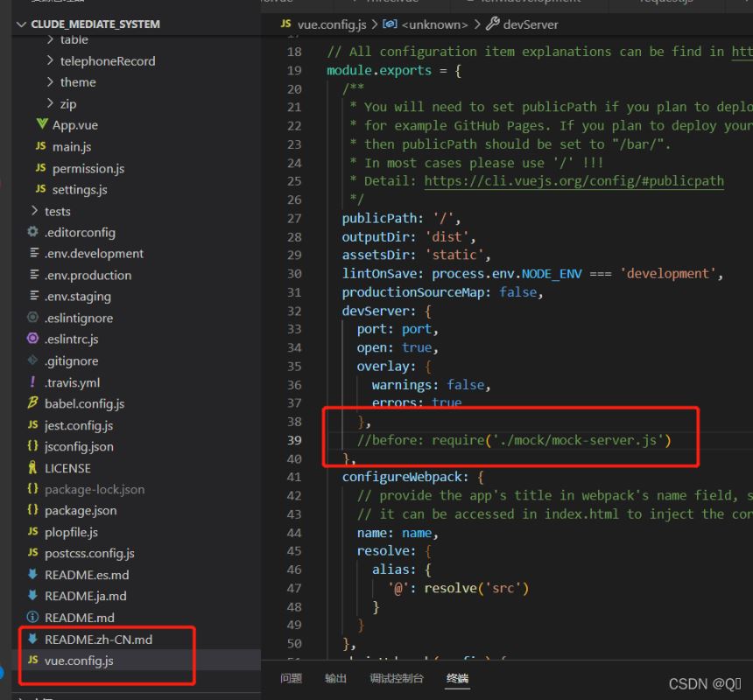Image resolution: width=753 pixels, height=700 pixels.
Task: Click the module.exports line in editor
Action: (394, 71)
